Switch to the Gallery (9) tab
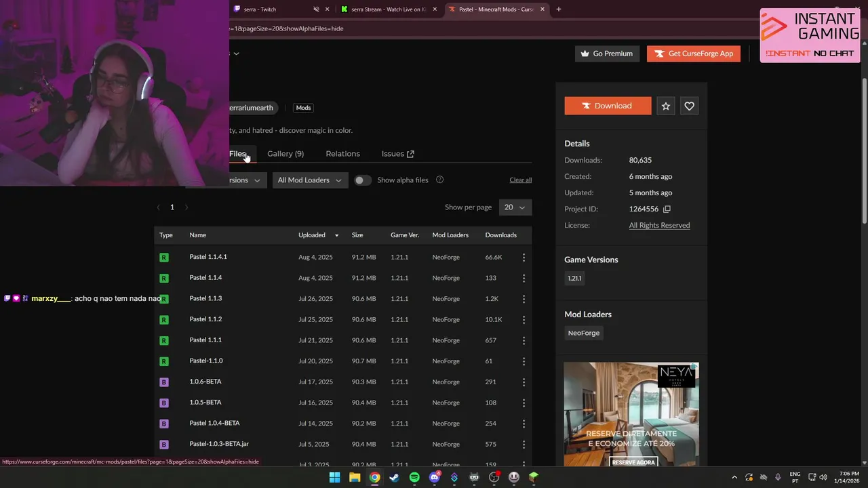Image resolution: width=868 pixels, height=488 pixels. click(x=285, y=154)
